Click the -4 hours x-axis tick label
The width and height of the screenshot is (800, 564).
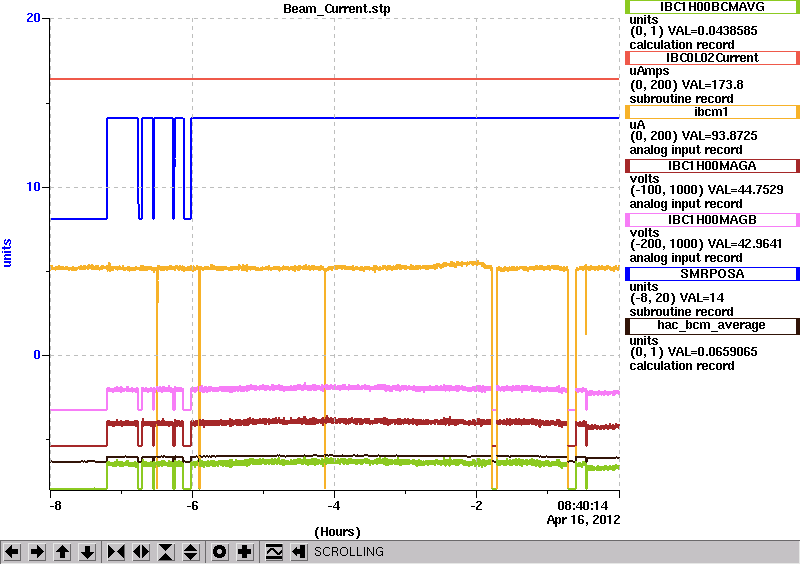pyautogui.click(x=334, y=506)
